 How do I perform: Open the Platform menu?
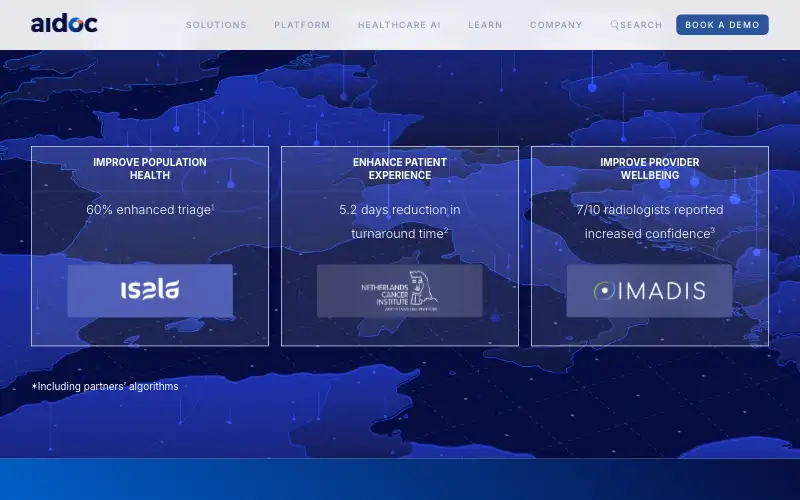tap(302, 24)
